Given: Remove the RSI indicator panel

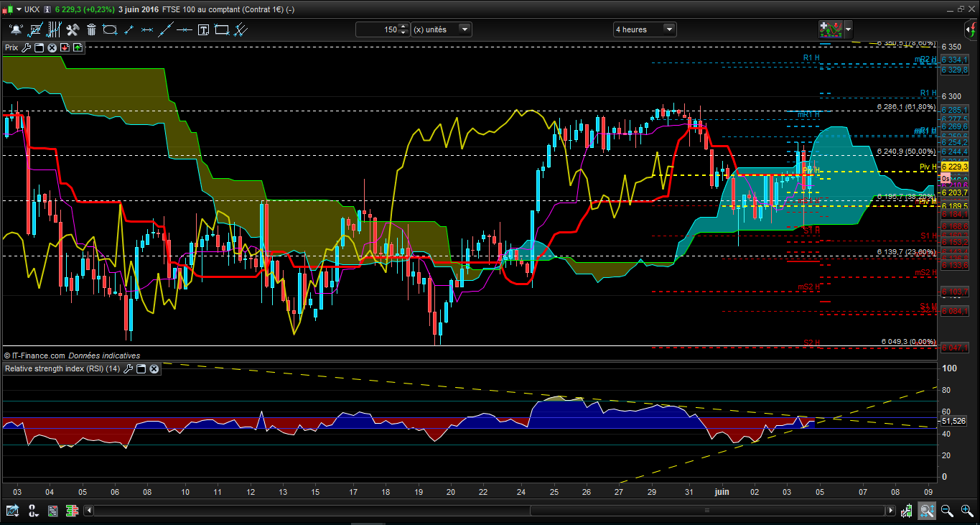Looking at the screenshot, I should tap(154, 368).
